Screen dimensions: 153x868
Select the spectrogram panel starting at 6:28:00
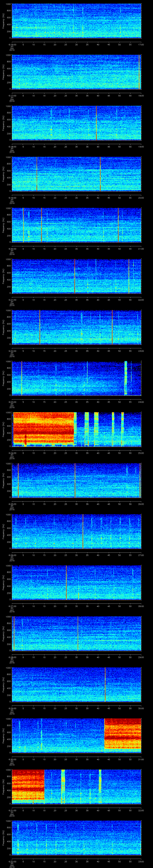tap(77, 633)
